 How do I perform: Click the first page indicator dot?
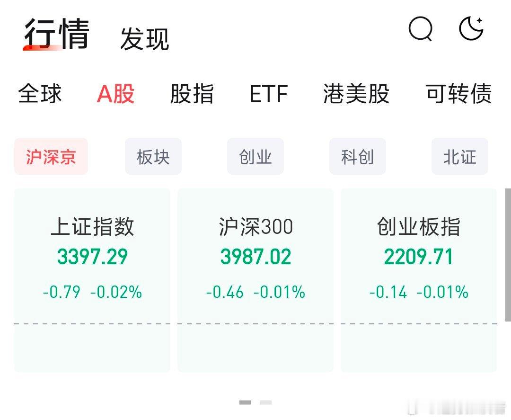click(245, 402)
